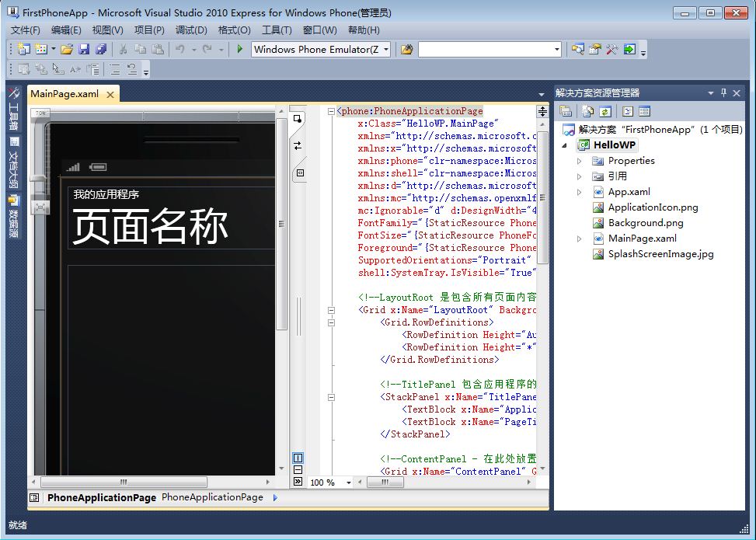This screenshot has height=540, width=756.
Task: Click the Undo arrow icon
Action: (180, 49)
